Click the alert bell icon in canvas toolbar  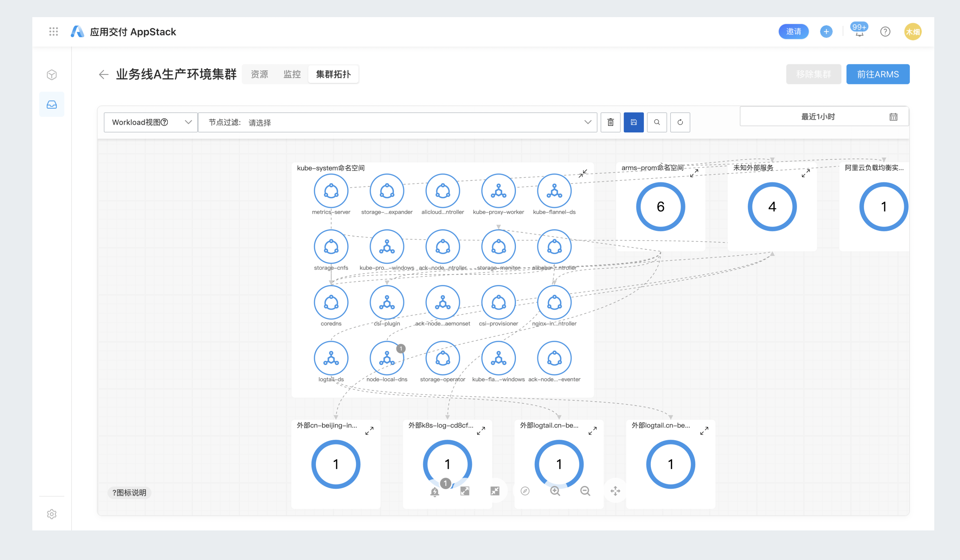435,491
